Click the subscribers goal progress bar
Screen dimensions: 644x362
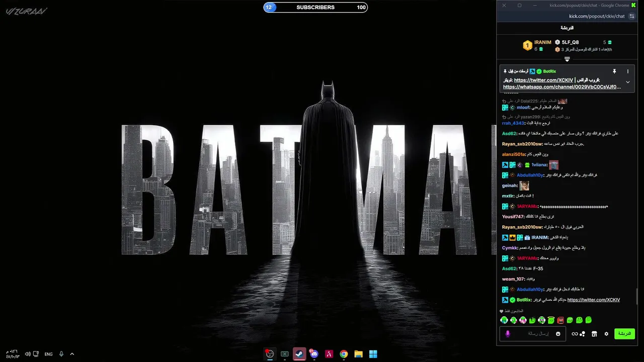coord(315,8)
